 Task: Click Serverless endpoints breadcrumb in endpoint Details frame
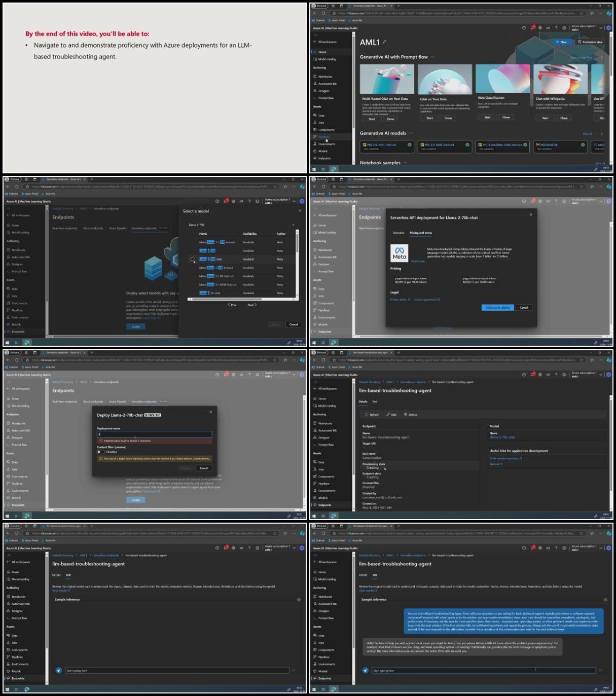[413, 382]
